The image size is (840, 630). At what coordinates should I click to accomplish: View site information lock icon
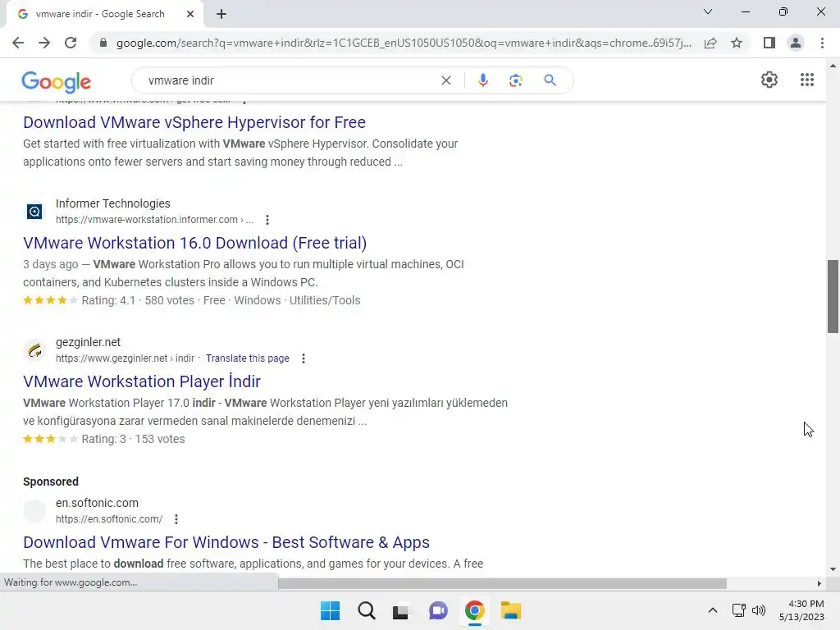103,43
